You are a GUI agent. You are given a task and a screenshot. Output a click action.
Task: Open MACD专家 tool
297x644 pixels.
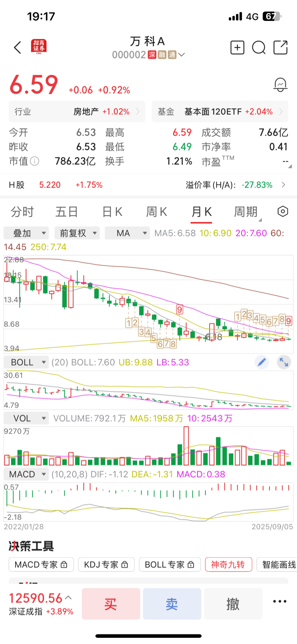(41, 565)
